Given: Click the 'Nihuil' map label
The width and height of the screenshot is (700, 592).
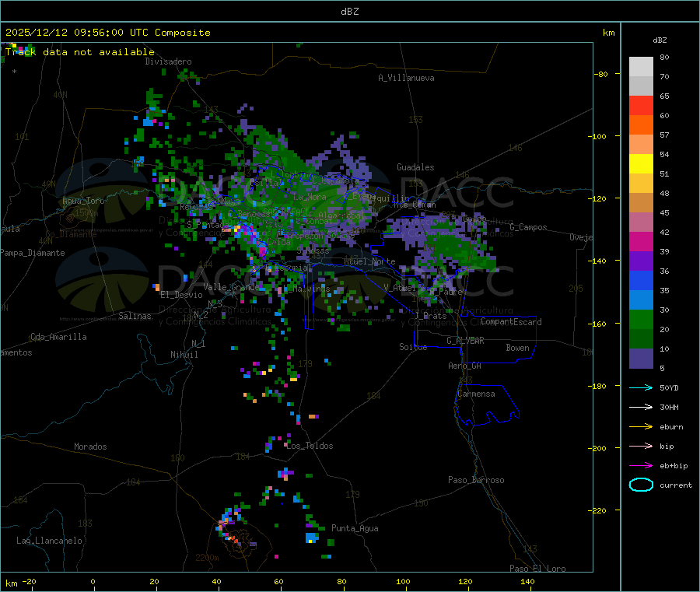Looking at the screenshot, I should click(184, 355).
